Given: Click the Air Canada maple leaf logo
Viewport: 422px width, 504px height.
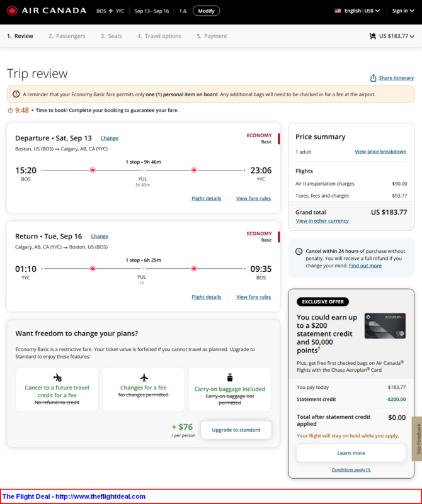Looking at the screenshot, I should point(12,11).
